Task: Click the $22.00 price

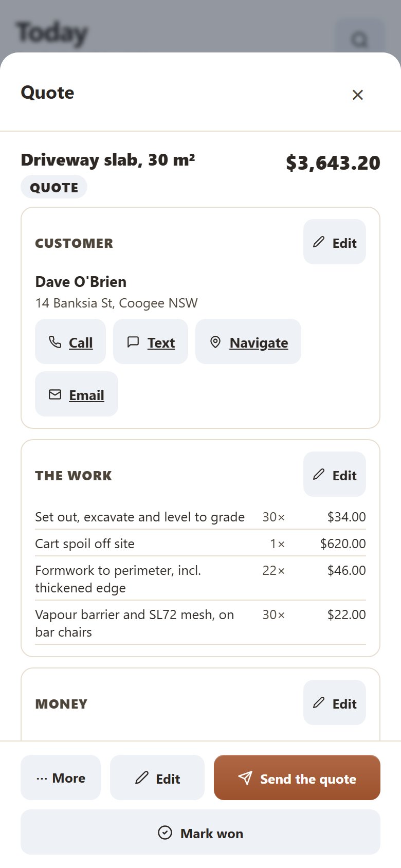Action: tap(347, 614)
